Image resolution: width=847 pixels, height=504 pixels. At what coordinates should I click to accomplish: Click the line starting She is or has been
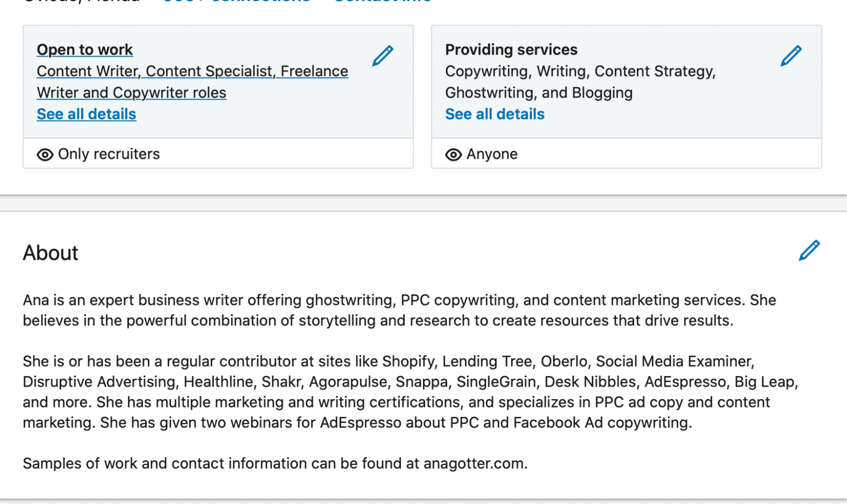tap(388, 362)
